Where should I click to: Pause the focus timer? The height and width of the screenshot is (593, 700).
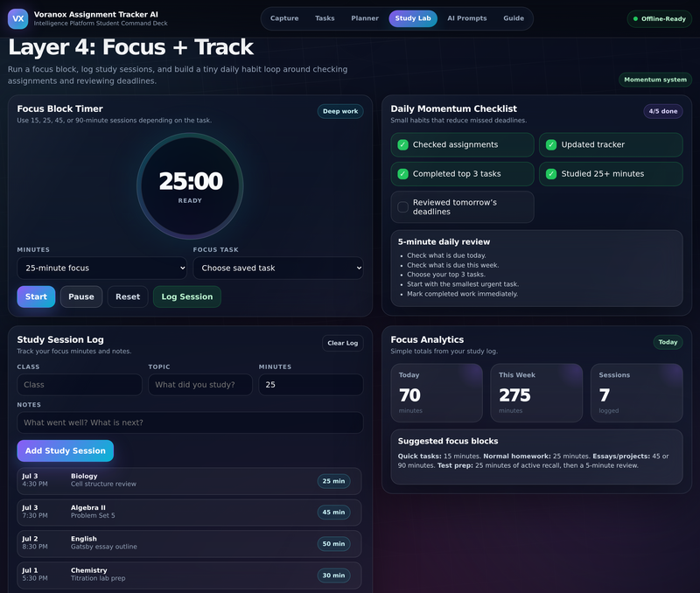81,296
